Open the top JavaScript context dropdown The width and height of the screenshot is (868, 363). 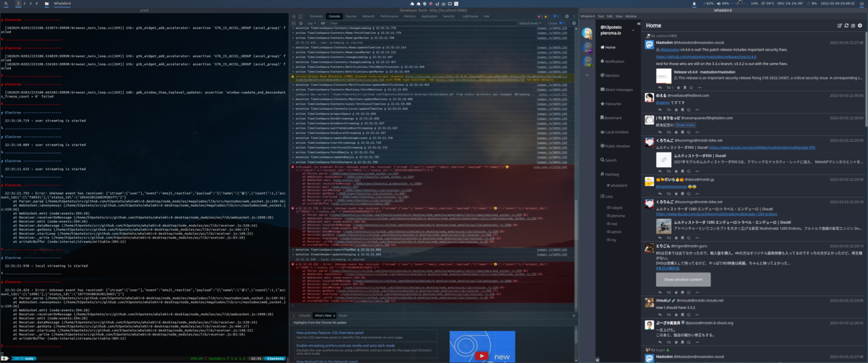click(311, 23)
